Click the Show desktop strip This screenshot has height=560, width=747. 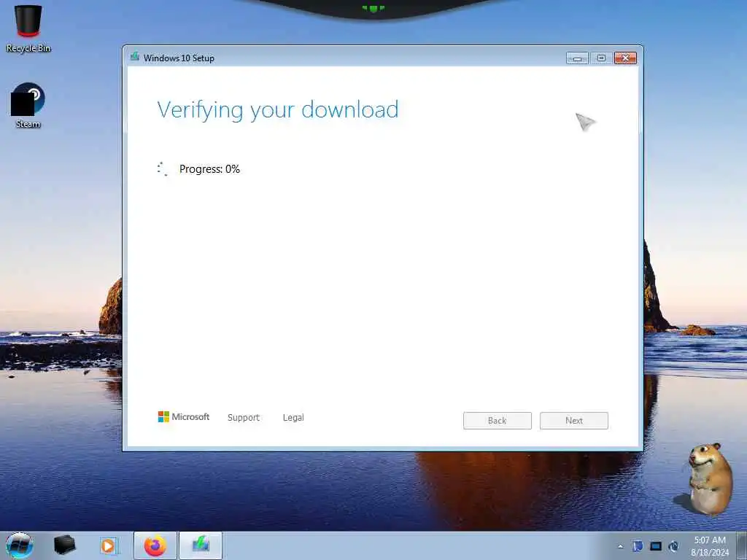coord(741,545)
